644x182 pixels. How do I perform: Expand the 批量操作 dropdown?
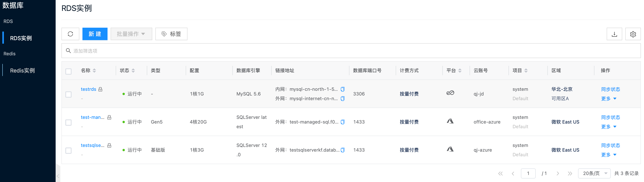point(131,34)
